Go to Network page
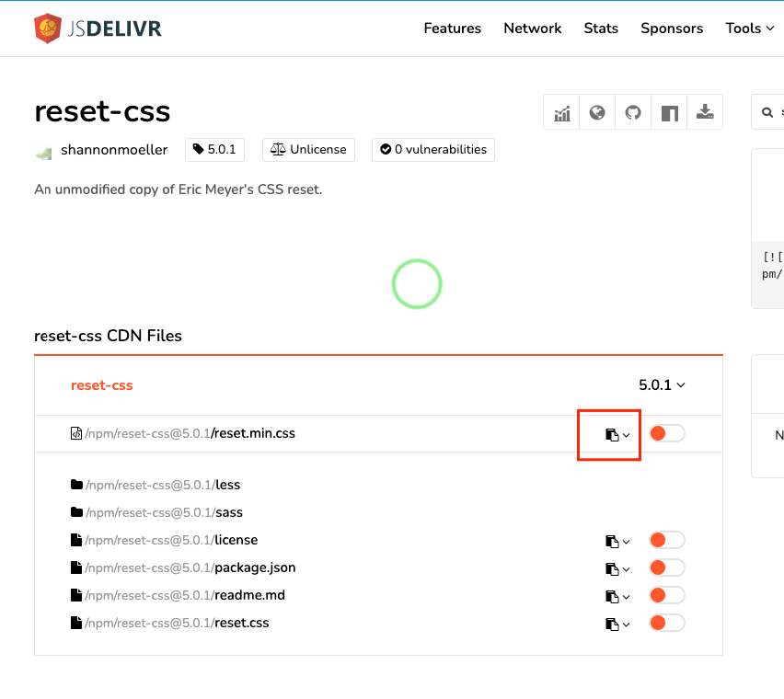The image size is (784, 699). coord(533,29)
